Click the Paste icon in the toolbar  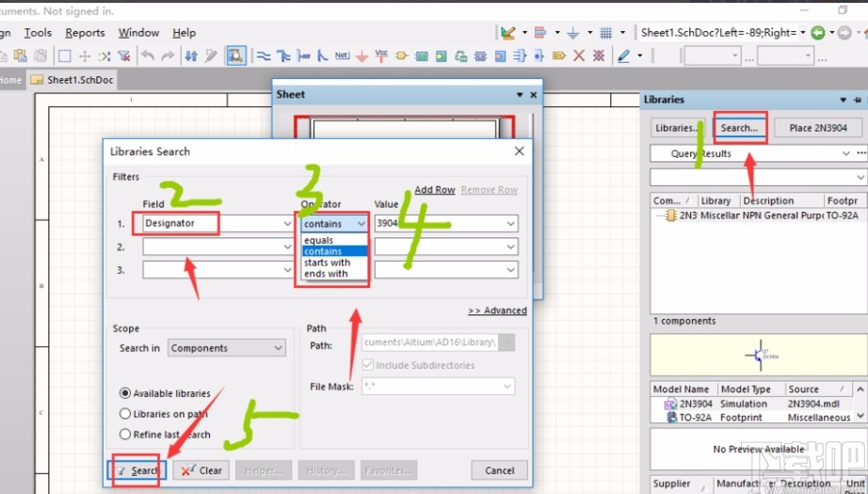21,56
